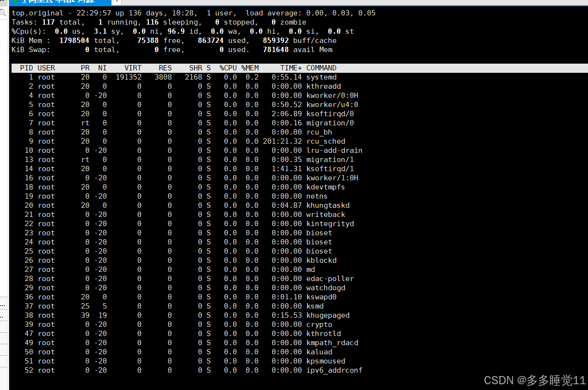Click the kmpath_rdacd process name
Viewport: 588px width, 390px height.
pos(332,343)
